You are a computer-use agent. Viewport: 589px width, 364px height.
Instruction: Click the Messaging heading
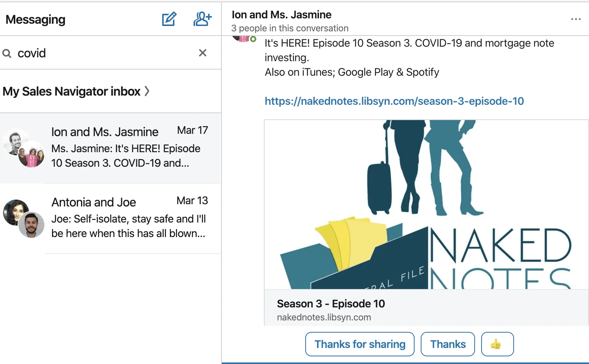pos(36,19)
